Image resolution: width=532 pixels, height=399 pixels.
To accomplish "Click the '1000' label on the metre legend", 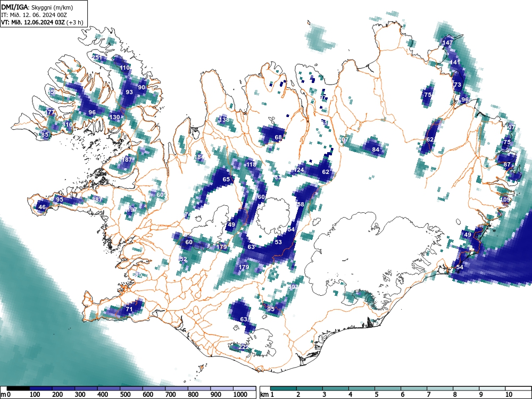I will coord(240,395).
